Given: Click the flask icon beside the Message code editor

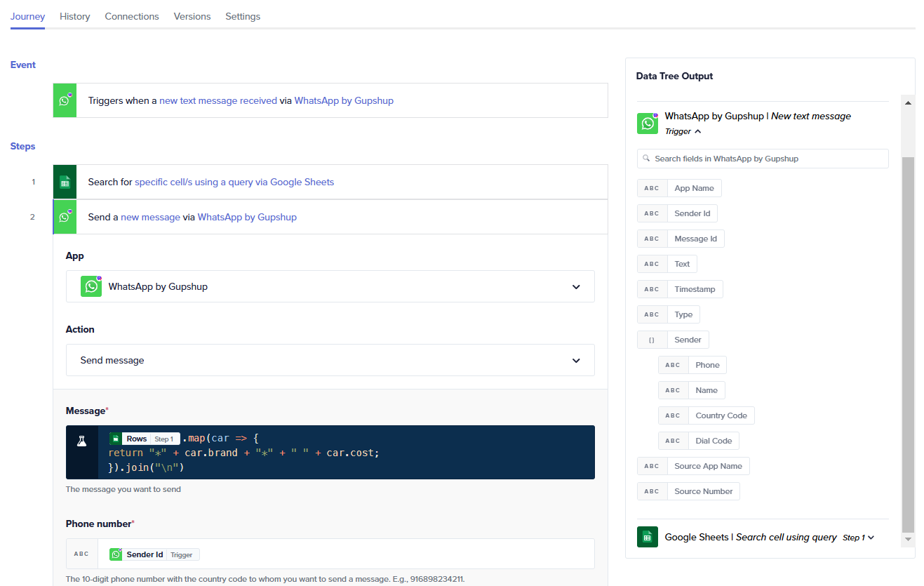Looking at the screenshot, I should click(81, 441).
